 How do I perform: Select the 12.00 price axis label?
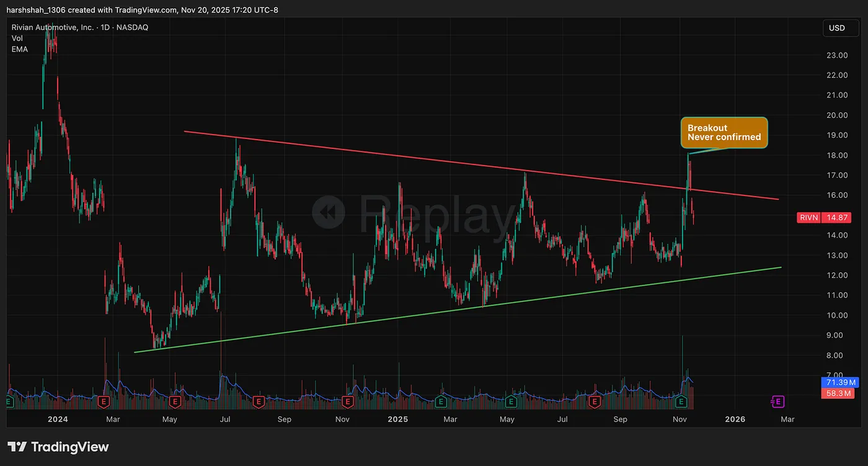837,276
